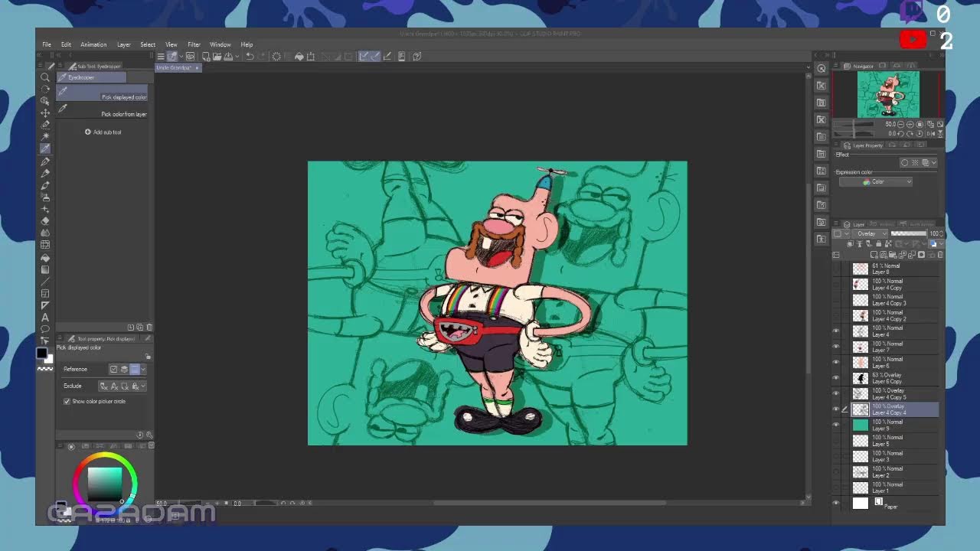Open the Reference dropdown arrow in Tool property
The height and width of the screenshot is (551, 980).
[x=143, y=369]
